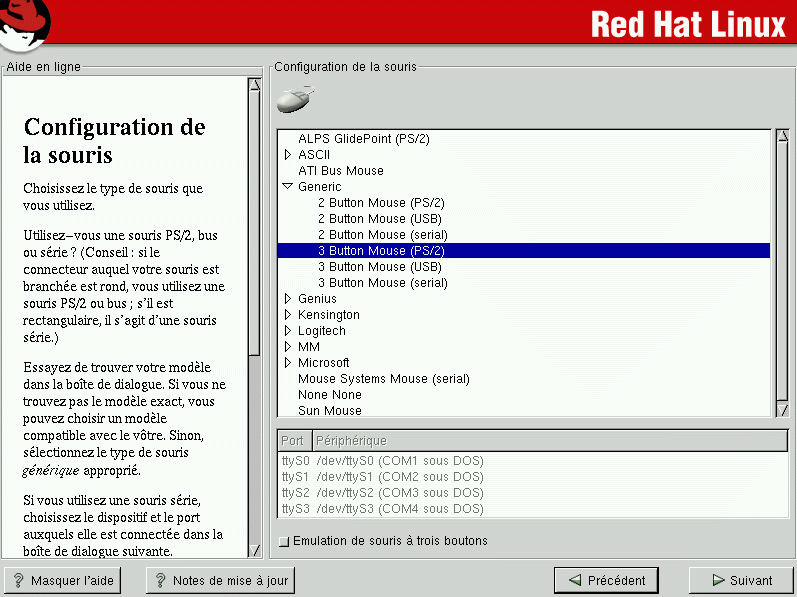Expand the Microsoft mouse category
The height and width of the screenshot is (597, 797).
[288, 363]
